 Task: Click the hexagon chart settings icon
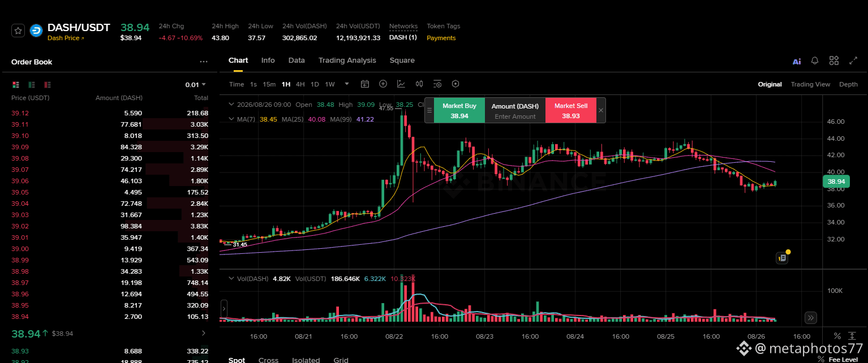456,84
